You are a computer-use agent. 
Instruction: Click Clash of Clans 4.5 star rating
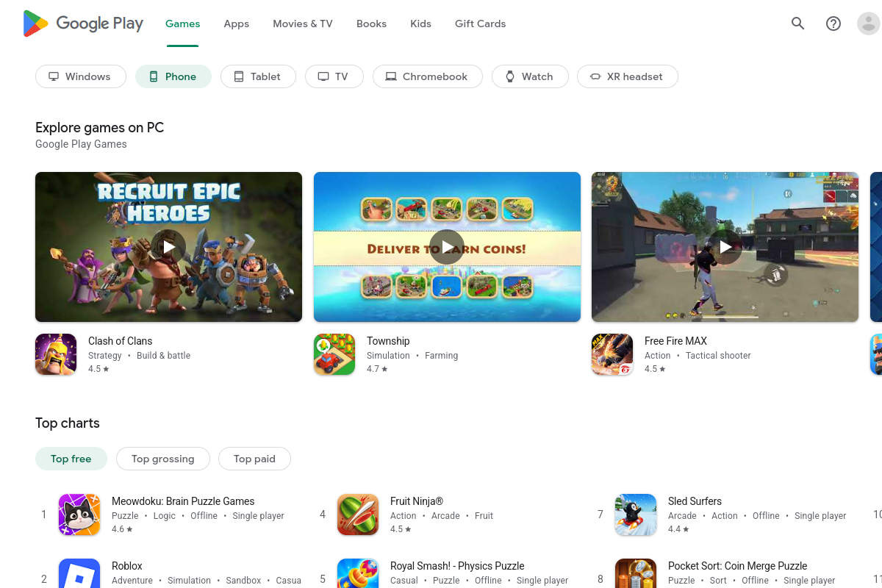[98, 369]
